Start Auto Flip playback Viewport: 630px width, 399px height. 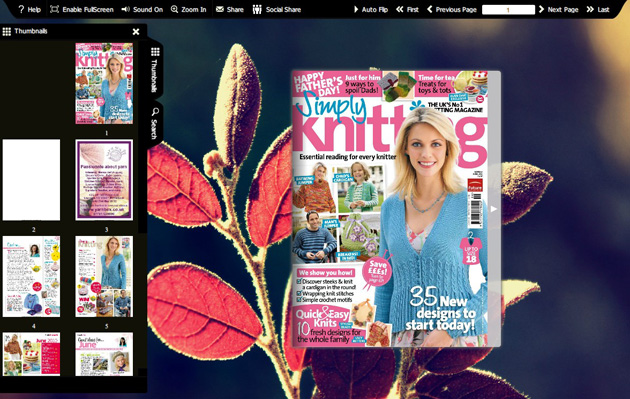(x=370, y=9)
